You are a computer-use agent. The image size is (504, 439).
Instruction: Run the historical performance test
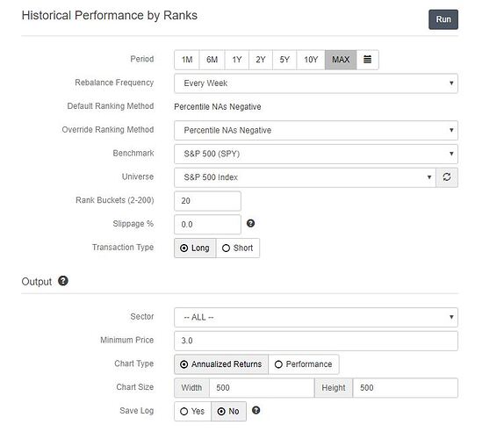click(x=443, y=19)
